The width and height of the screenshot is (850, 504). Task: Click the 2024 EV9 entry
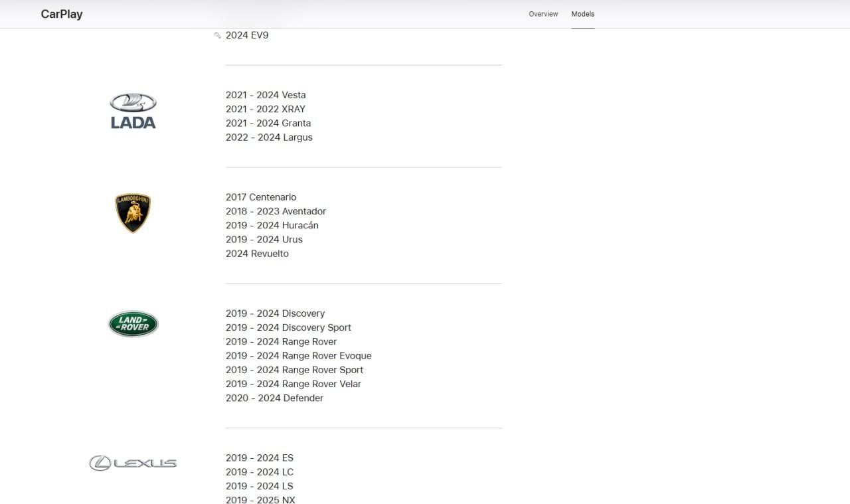(x=247, y=35)
